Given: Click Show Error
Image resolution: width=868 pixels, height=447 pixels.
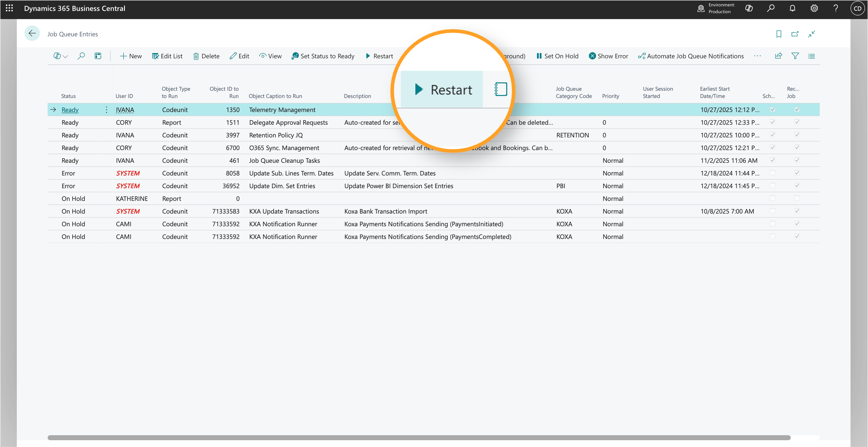Looking at the screenshot, I should pos(609,56).
